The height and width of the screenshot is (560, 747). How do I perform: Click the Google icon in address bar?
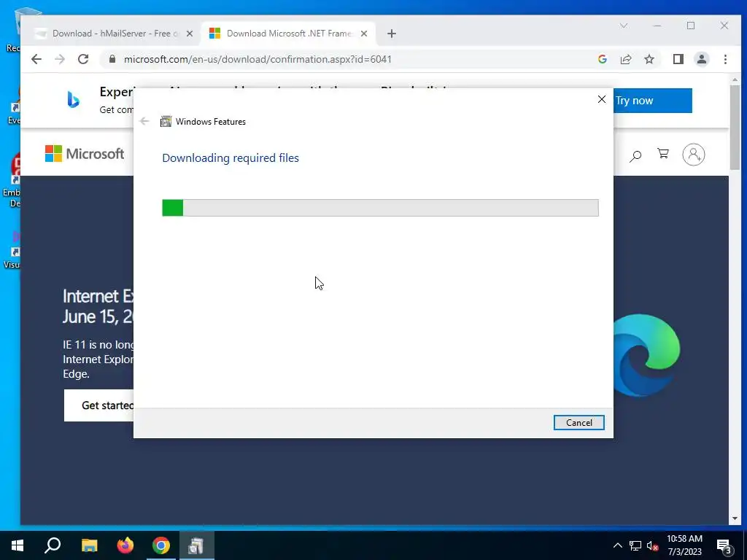point(602,59)
